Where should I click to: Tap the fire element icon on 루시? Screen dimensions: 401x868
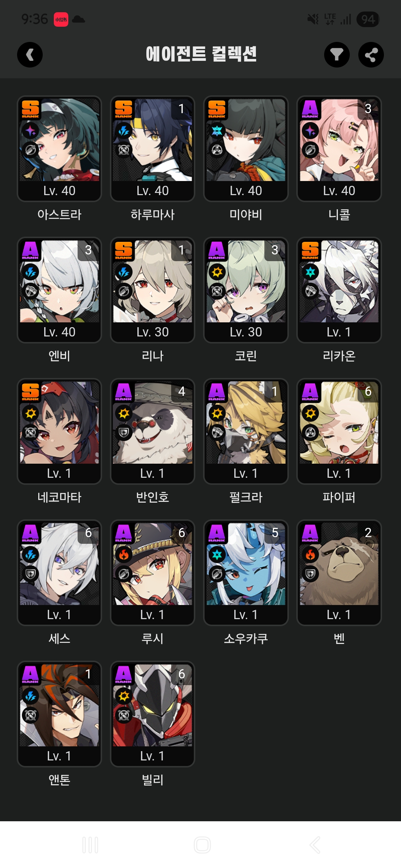click(124, 555)
